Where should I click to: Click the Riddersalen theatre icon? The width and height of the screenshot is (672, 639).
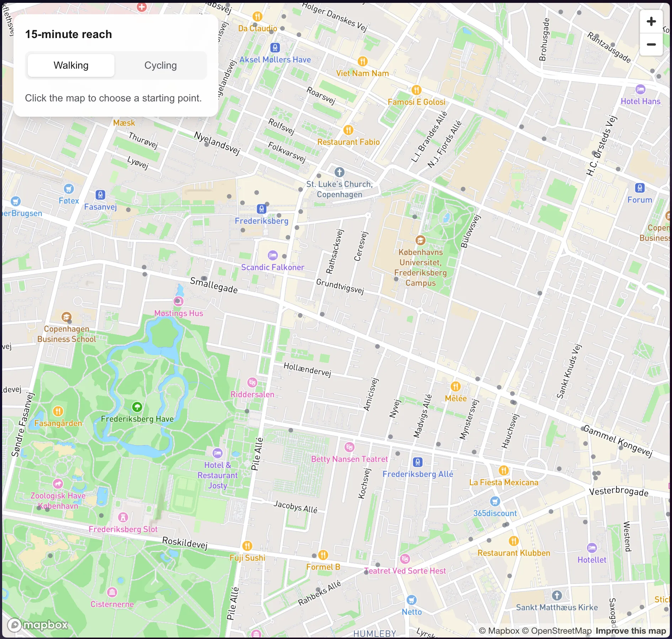coord(252,382)
